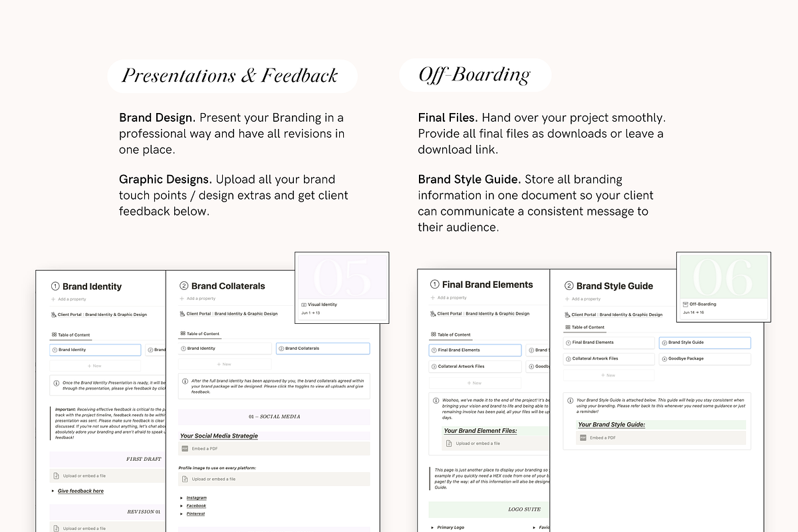This screenshot has height=532, width=798.
Task: Click the PDF icon under Your Social Media Strategie
Action: [x=186, y=449]
